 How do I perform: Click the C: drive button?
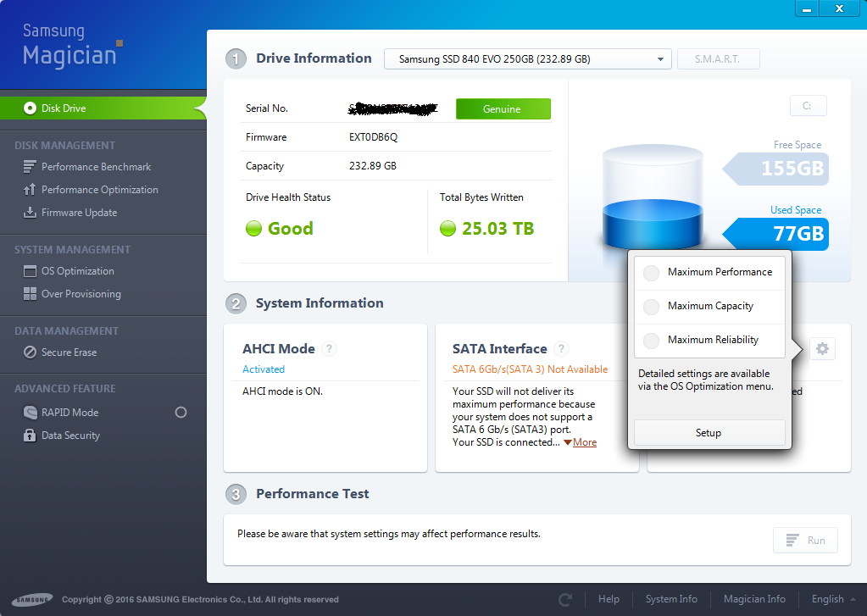pos(808,106)
